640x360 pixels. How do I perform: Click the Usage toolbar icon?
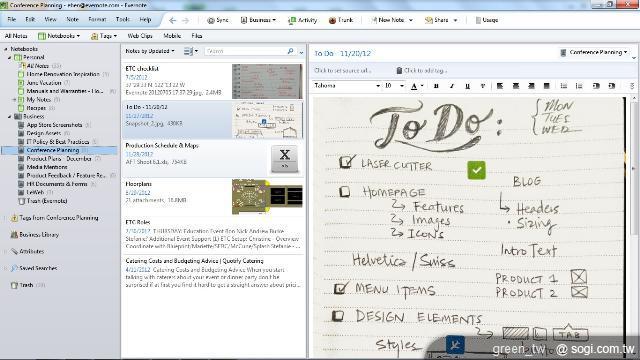(x=478, y=20)
